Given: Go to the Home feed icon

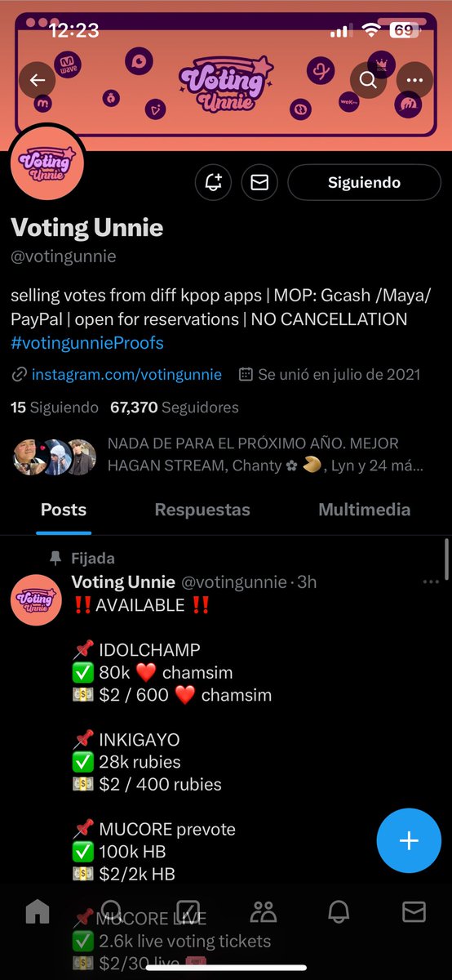Looking at the screenshot, I should (x=38, y=911).
